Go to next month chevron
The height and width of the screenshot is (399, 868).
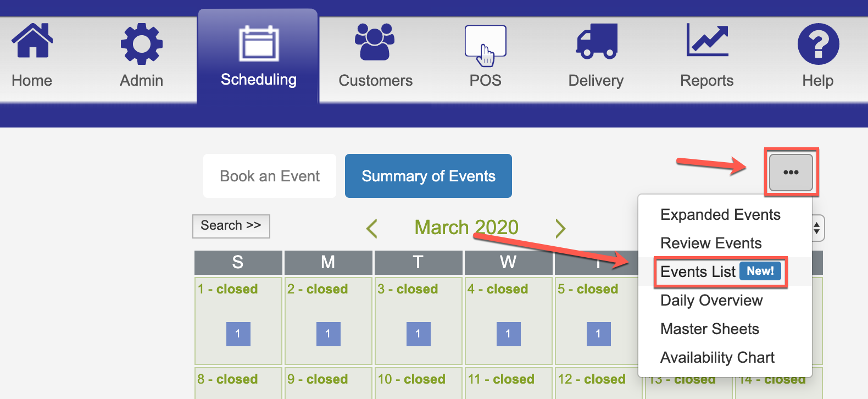pos(560,228)
